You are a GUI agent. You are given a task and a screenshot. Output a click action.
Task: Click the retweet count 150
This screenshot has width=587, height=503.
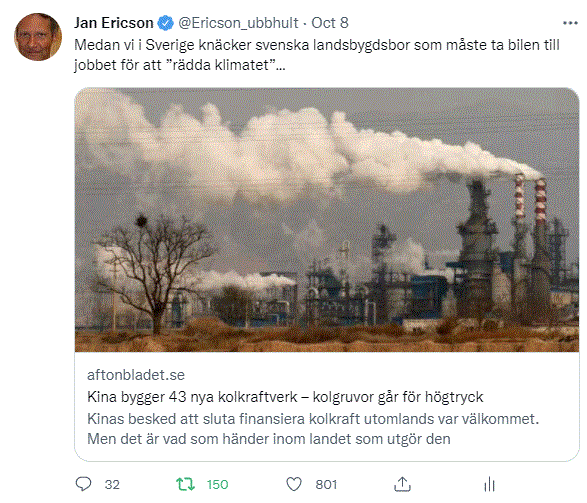click(218, 485)
